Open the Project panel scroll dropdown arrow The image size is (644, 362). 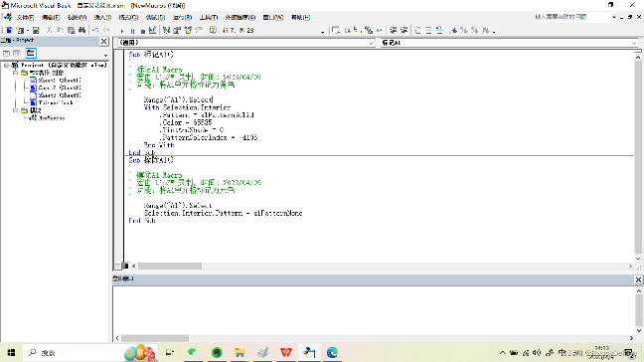coord(105,55)
